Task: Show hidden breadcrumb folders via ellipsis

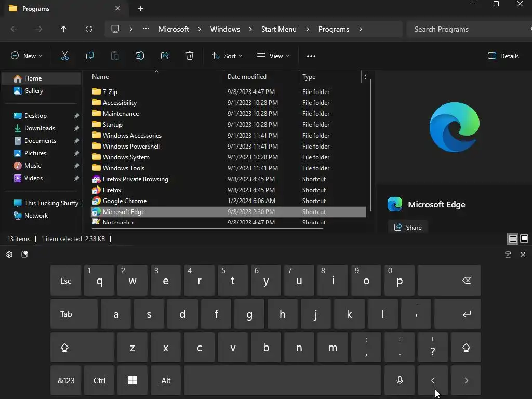Action: [x=146, y=29]
